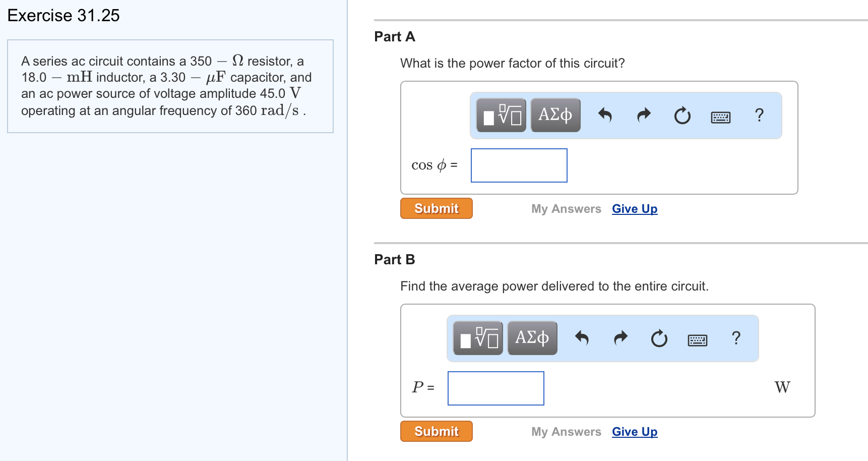The image size is (868, 461).
Task: Open the Greek symbols ΑΣφ menu in Part B
Action: pyautogui.click(x=532, y=338)
